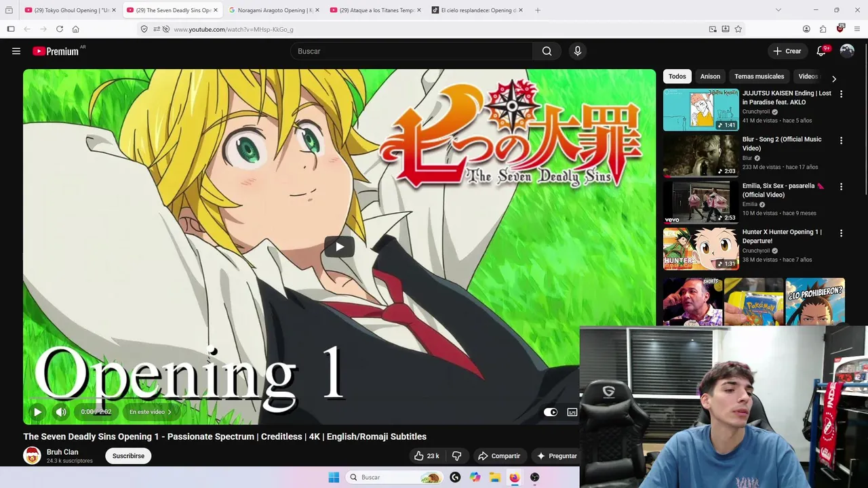Screen dimensions: 868x488
Task: Dislike the video with thumbs down
Action: [x=457, y=456]
